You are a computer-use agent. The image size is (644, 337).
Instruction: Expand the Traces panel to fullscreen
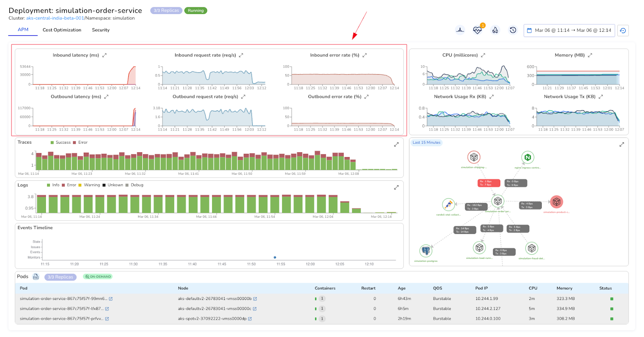click(396, 144)
